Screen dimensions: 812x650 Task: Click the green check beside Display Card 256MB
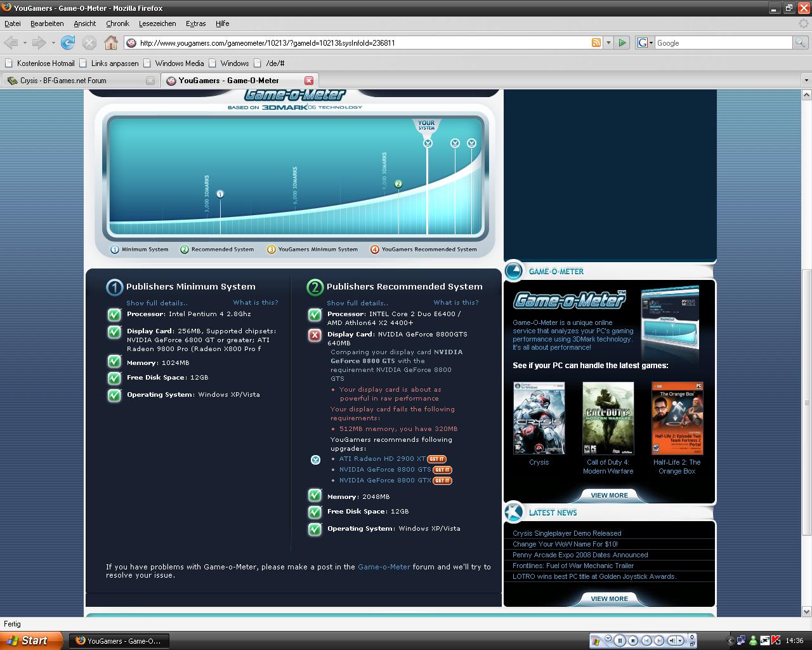(114, 331)
